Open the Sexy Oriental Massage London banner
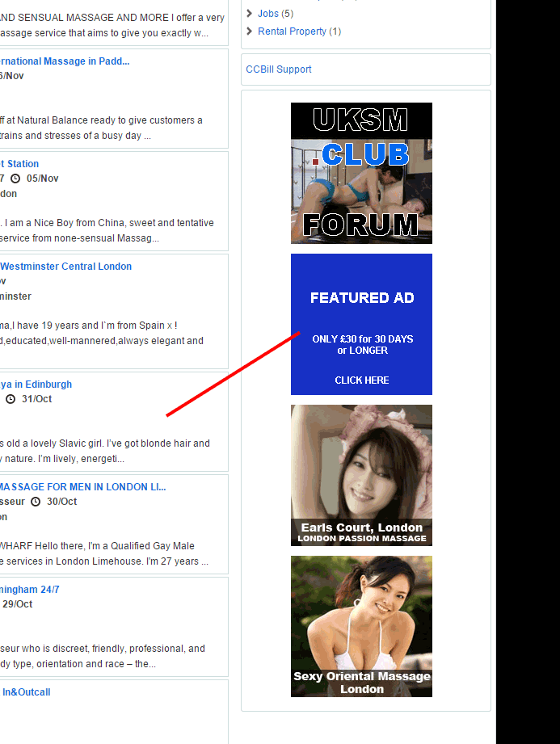The width and height of the screenshot is (560, 744). coord(361,626)
